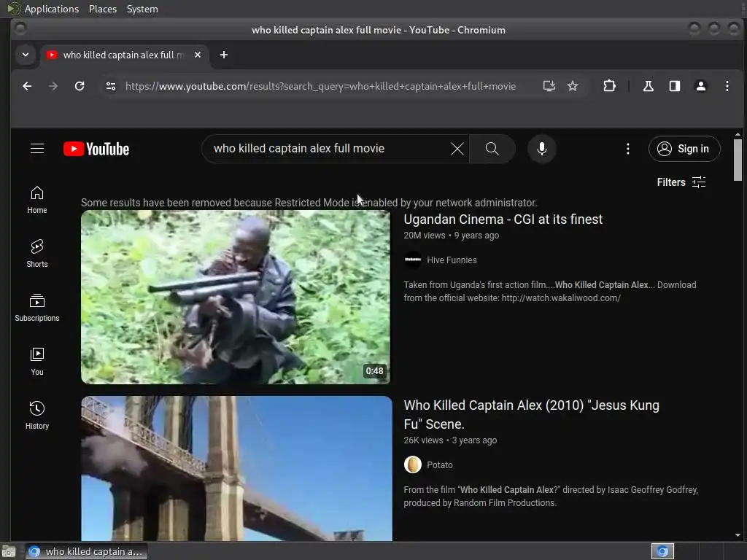View site information icon in address bar
This screenshot has height=560, width=747.
111,86
